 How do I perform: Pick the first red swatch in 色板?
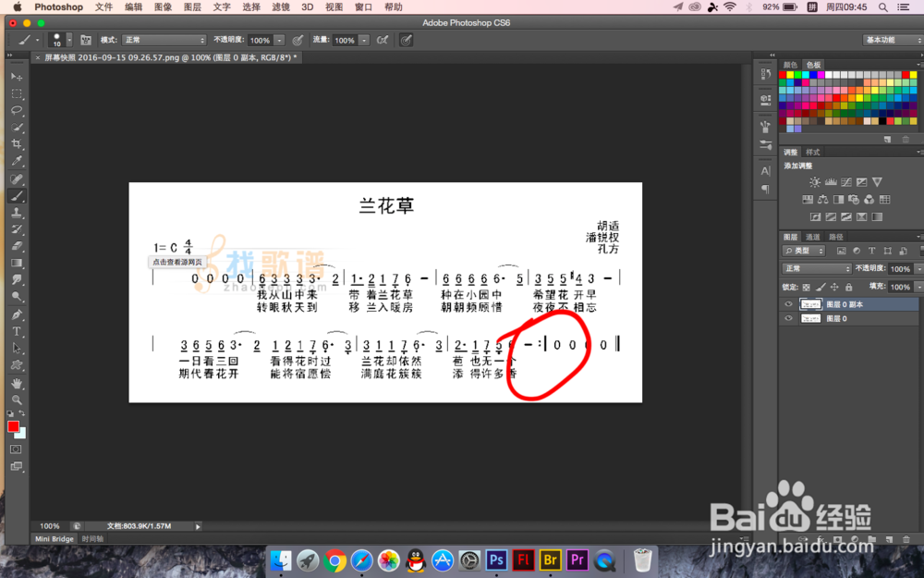click(783, 75)
